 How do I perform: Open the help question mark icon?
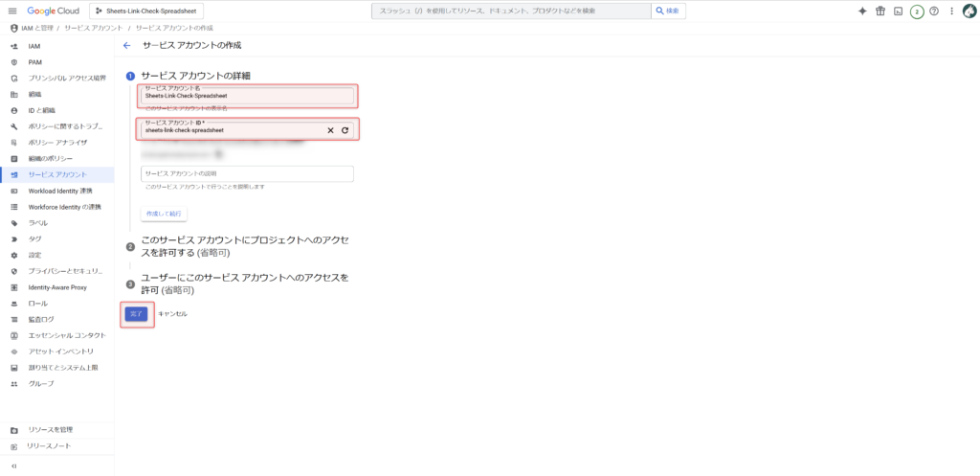pos(934,11)
